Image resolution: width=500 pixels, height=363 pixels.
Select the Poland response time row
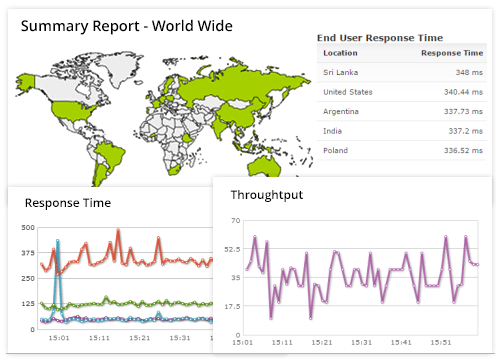[x=402, y=150]
